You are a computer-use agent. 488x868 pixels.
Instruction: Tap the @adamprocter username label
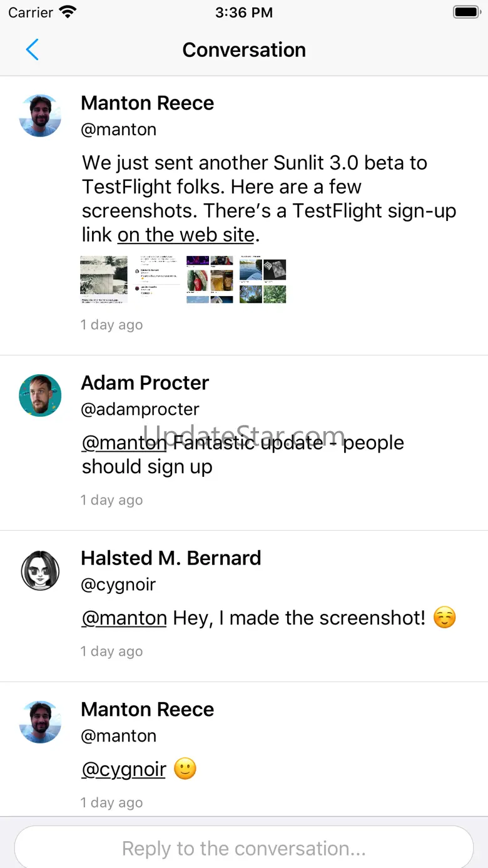point(140,409)
